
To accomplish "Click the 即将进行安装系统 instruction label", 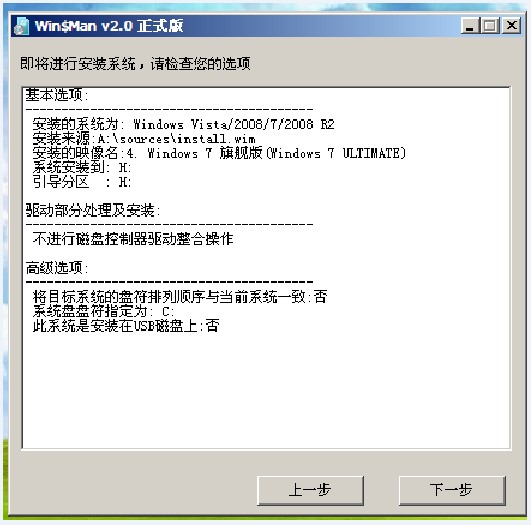I will (x=135, y=64).
